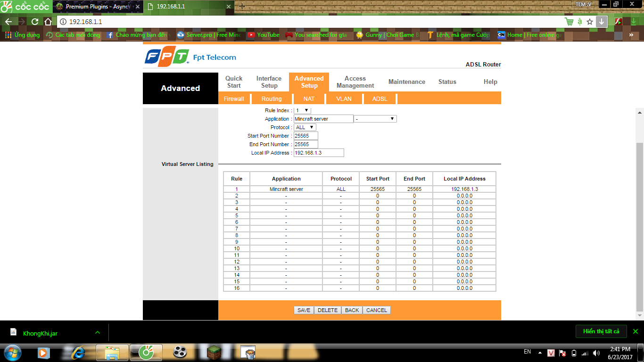644x362 pixels.
Task: Click the End Port Number field
Action: [x=306, y=144]
